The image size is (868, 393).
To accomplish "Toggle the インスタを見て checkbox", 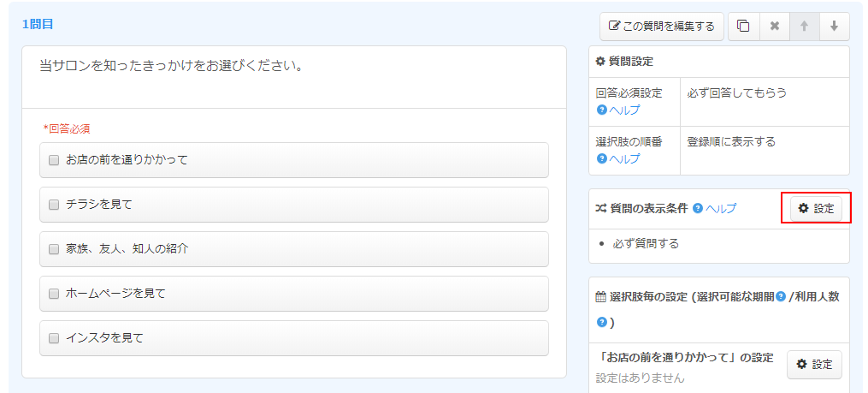I will 54,338.
